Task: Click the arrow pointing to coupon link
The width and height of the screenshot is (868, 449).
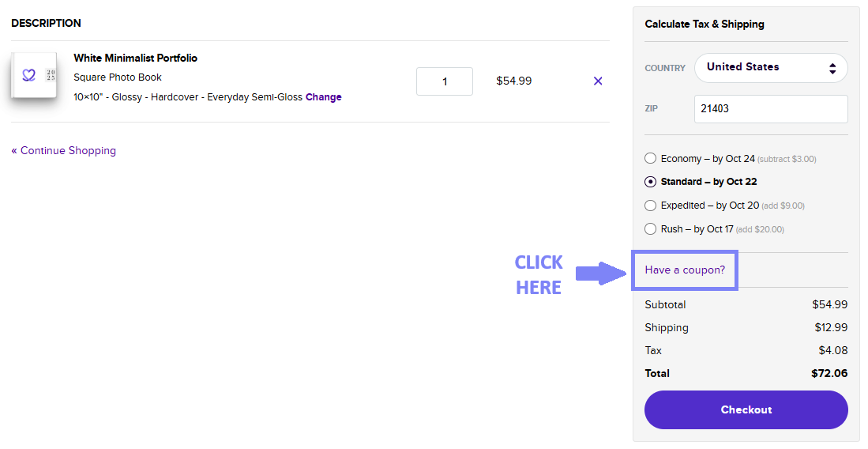Action: [x=599, y=274]
